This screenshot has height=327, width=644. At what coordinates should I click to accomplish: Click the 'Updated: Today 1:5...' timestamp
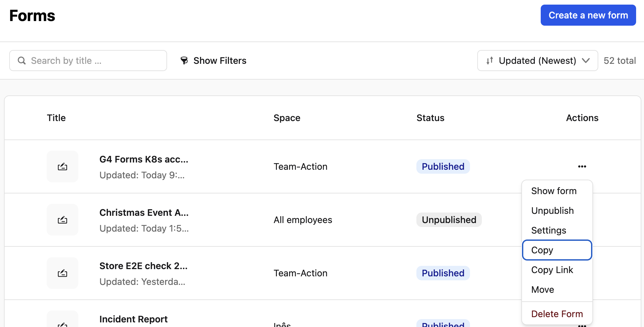point(144,228)
